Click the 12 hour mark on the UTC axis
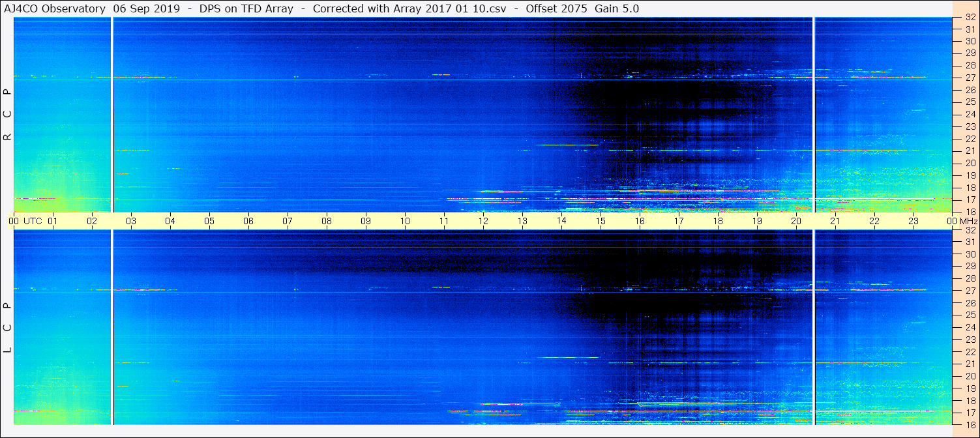980x438 pixels. pos(483,222)
